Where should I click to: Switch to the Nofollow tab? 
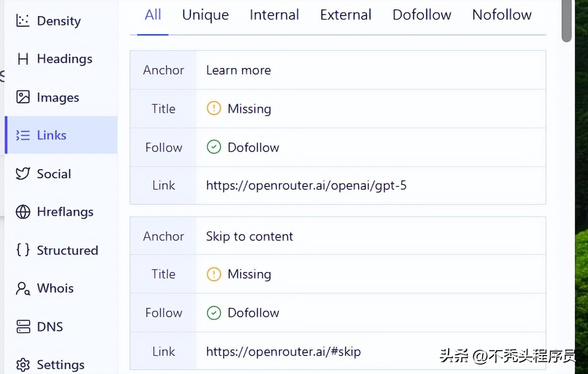(x=502, y=15)
